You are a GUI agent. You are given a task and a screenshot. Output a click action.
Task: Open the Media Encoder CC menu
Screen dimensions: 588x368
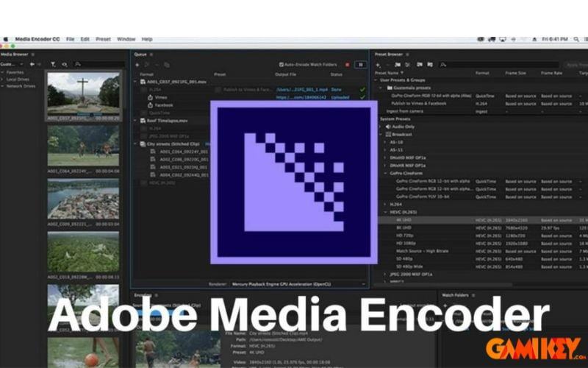pos(37,39)
